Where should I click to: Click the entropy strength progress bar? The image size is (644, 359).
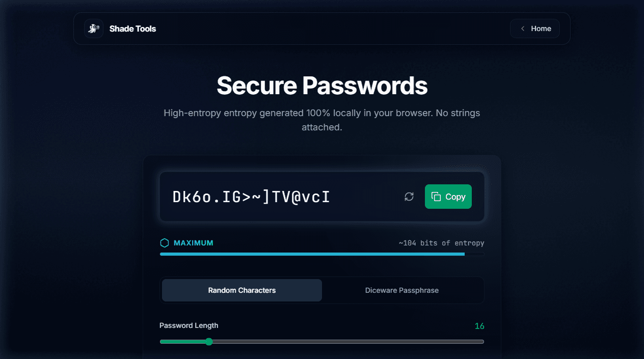(x=321, y=254)
